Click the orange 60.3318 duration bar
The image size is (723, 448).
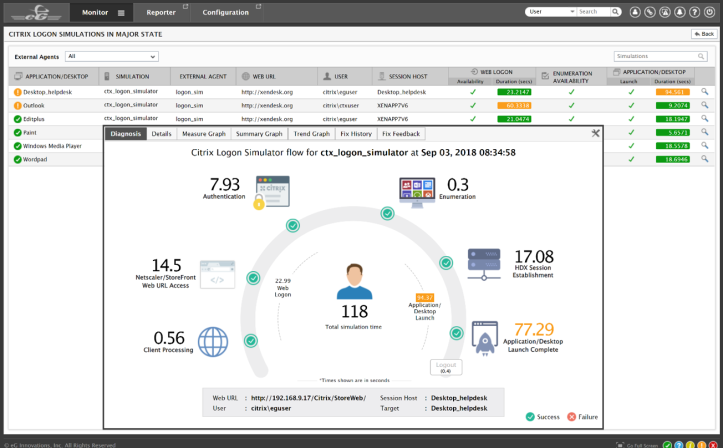pyautogui.click(x=514, y=105)
